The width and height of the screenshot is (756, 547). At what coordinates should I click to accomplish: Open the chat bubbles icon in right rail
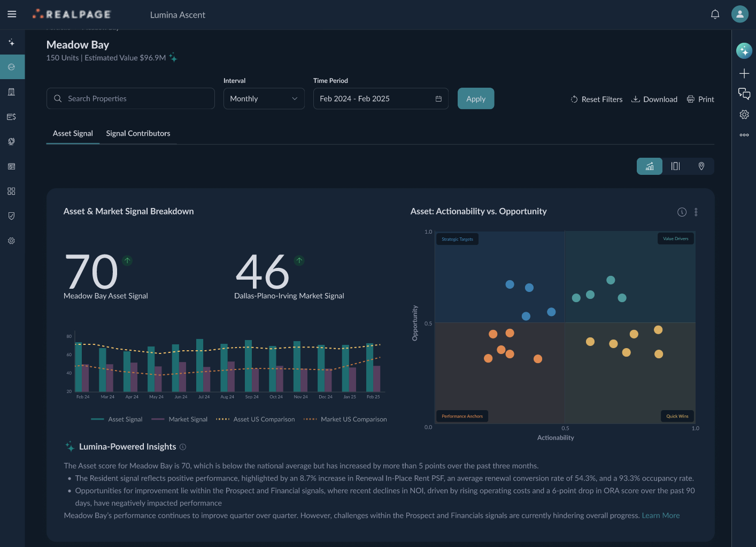[744, 94]
